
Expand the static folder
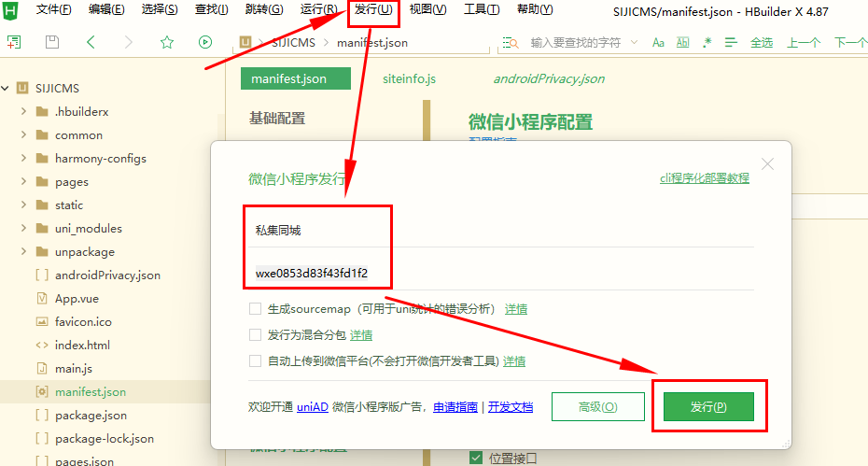coord(23,205)
